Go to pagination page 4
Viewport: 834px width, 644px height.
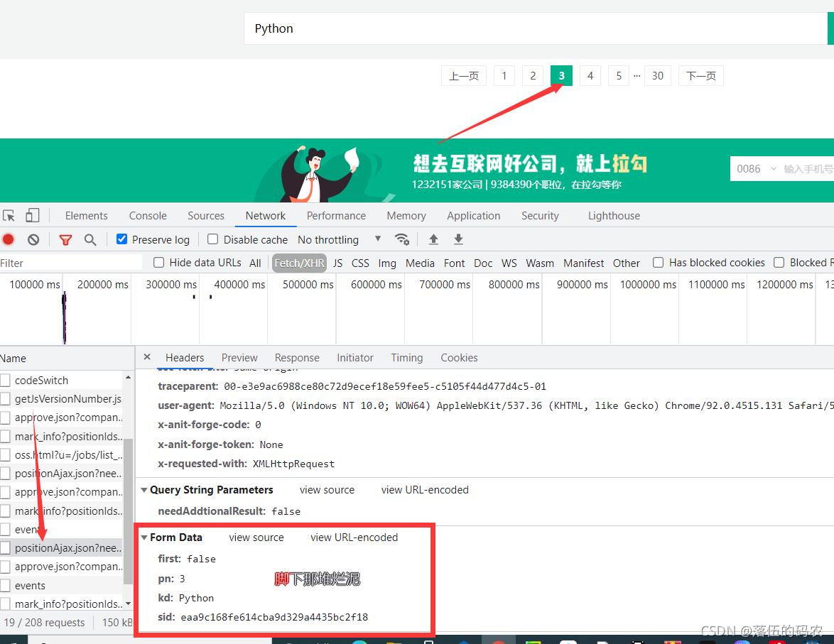590,75
